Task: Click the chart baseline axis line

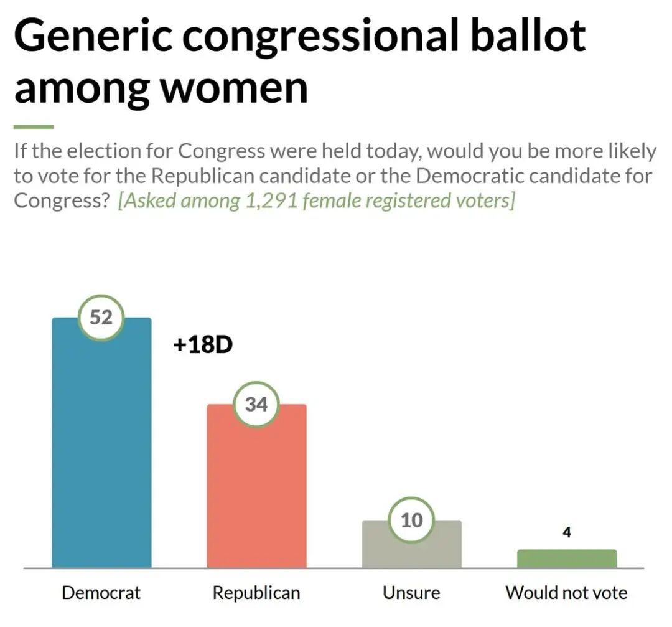Action: pos(334,568)
